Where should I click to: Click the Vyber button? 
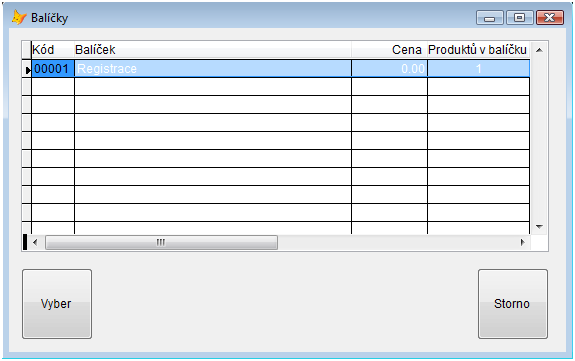coord(57,304)
